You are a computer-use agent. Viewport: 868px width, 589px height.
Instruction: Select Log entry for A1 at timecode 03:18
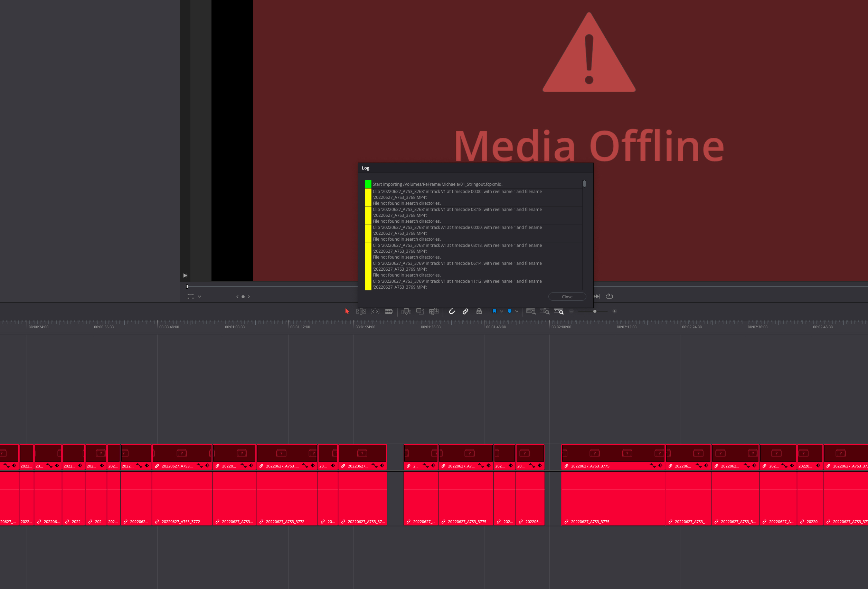474,251
